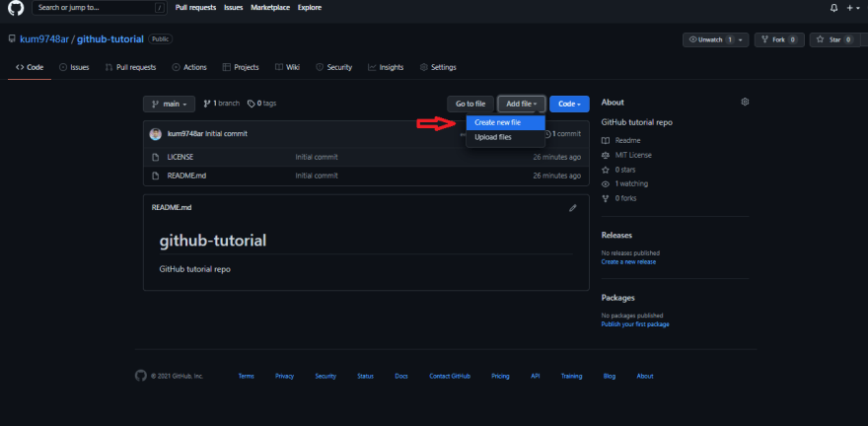Click the README.md file icon

[156, 176]
